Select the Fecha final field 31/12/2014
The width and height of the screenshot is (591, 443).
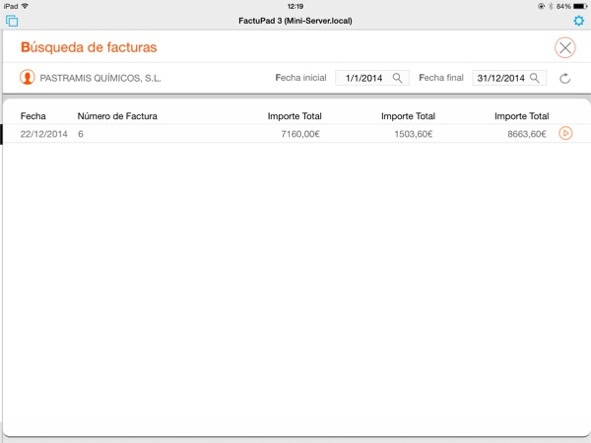[509, 78]
